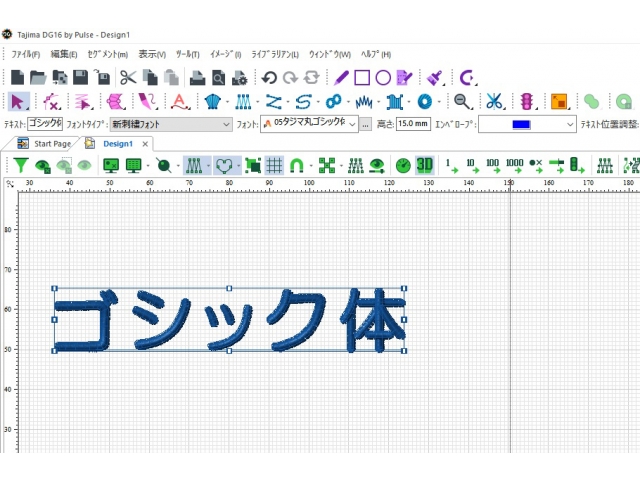Click the Copy icon

(150, 78)
